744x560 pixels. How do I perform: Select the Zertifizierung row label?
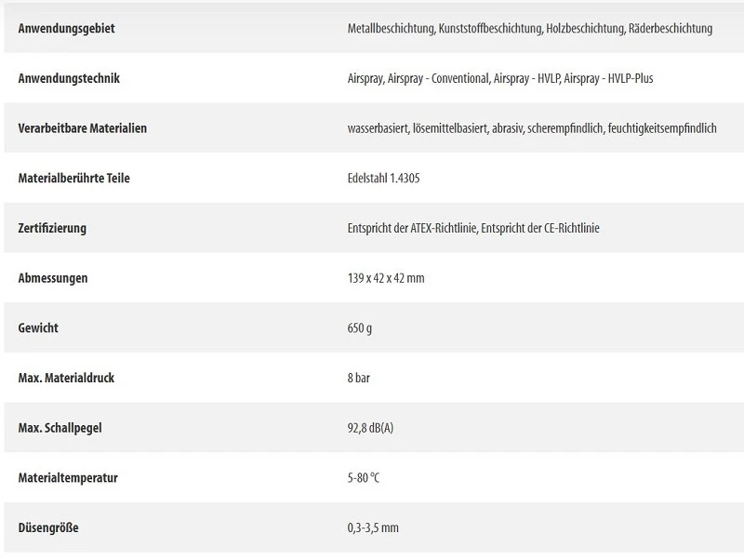[52, 228]
